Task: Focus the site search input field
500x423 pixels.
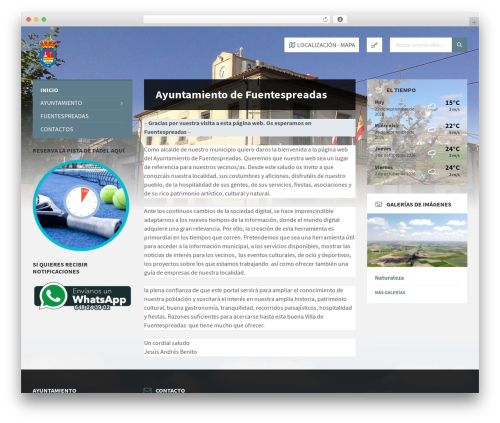Action: tap(421, 45)
